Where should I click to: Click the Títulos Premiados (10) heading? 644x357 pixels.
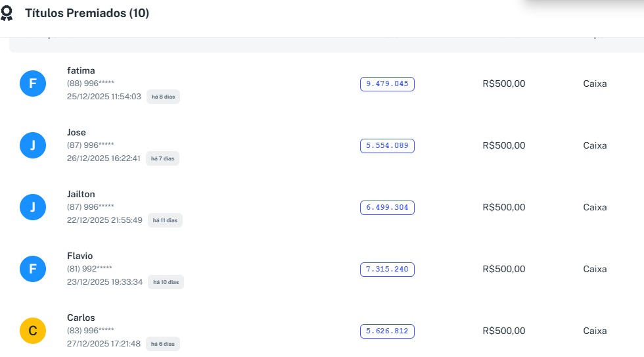pos(87,13)
